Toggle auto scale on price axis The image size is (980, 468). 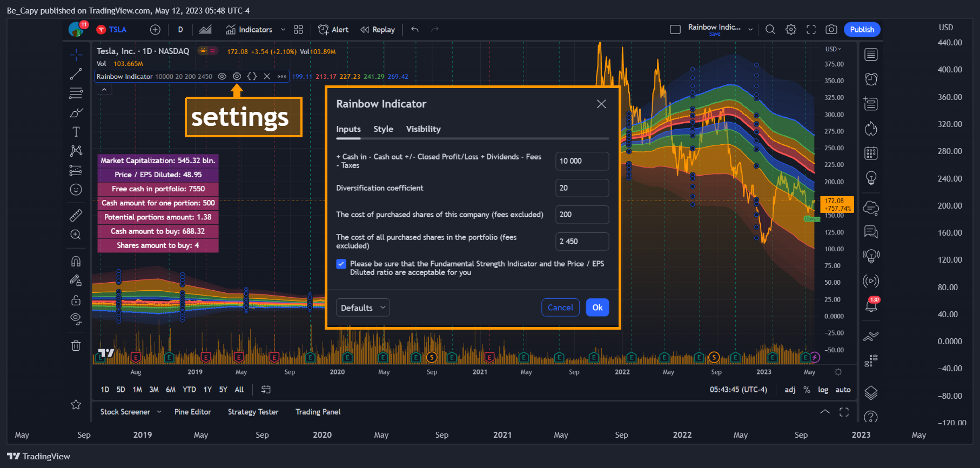[x=843, y=390]
